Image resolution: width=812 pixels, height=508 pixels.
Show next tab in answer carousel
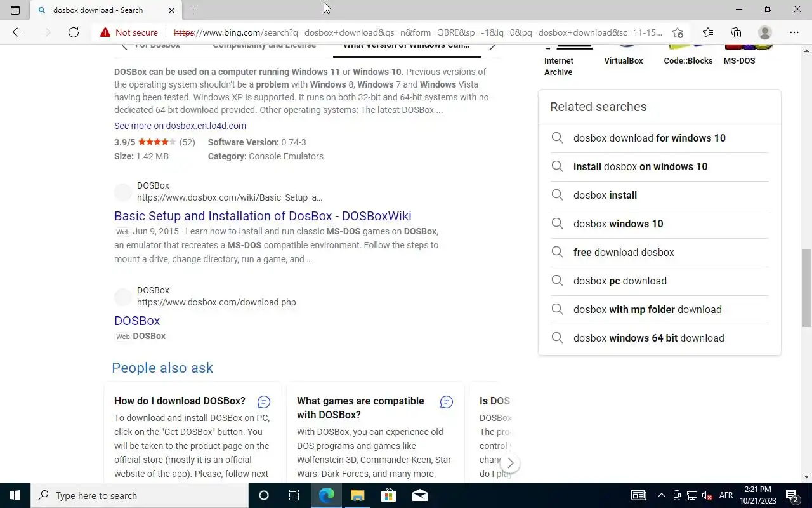492,46
